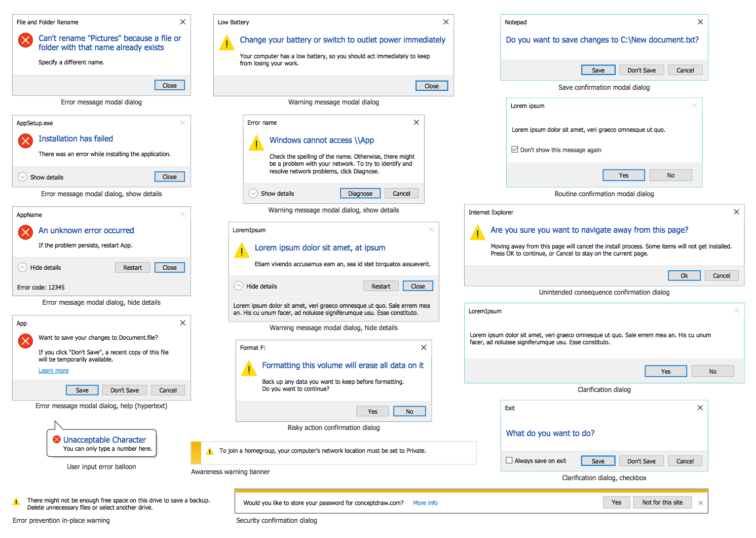Click the warning icon in Internet Explorer dialog
This screenshot has width=756, height=538.
[477, 233]
